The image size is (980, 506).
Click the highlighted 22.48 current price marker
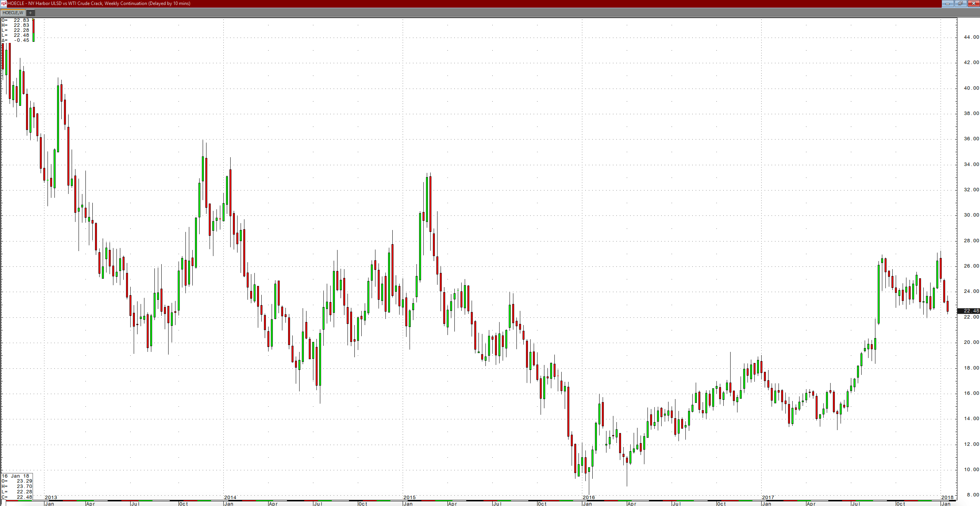(x=969, y=311)
